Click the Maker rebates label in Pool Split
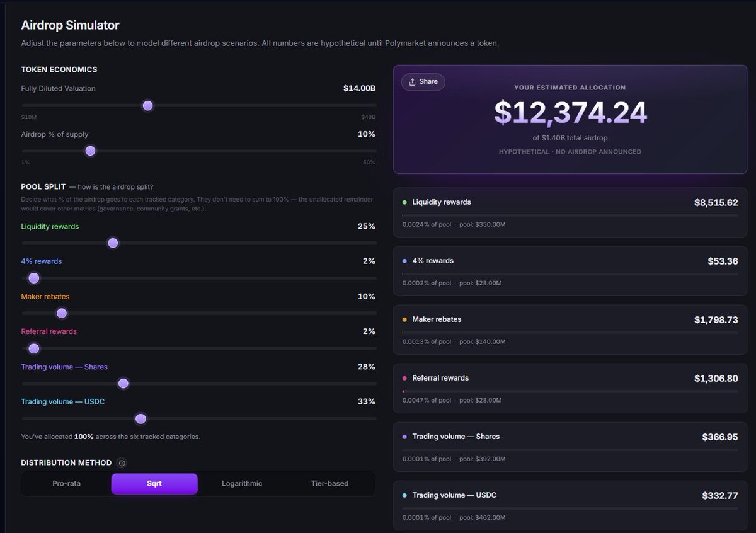The image size is (756, 533). 45,297
